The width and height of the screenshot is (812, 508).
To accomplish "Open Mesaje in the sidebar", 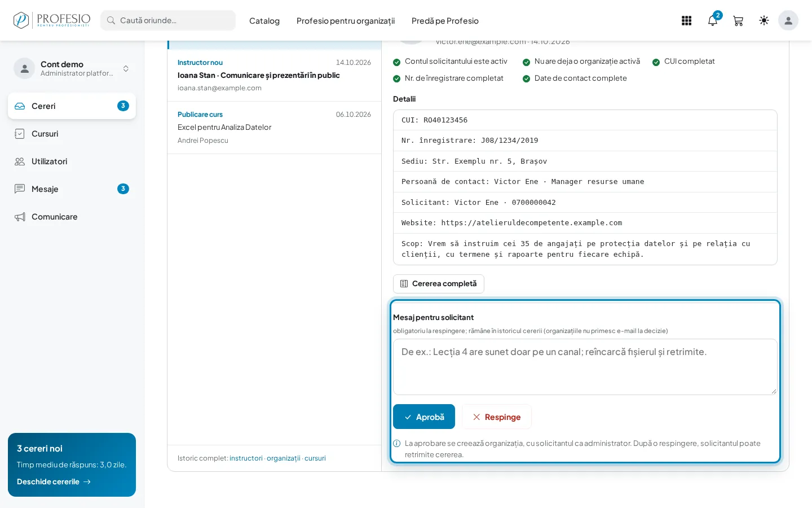I will pos(72,189).
